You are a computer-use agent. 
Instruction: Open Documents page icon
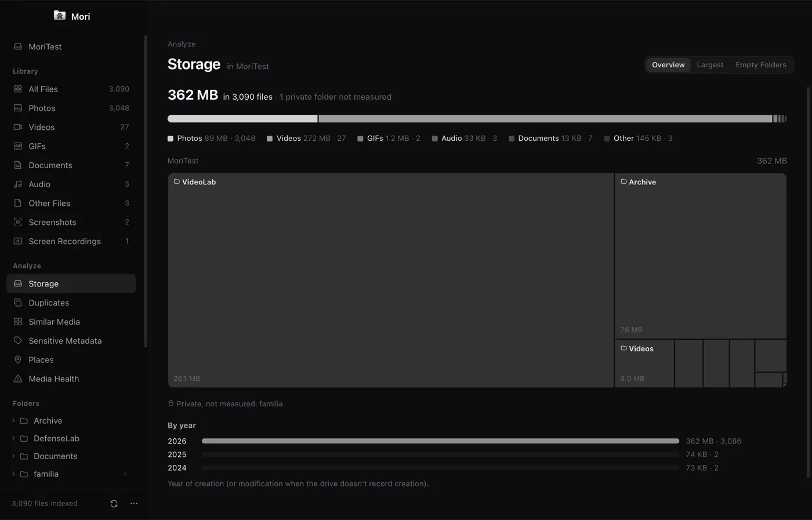click(x=18, y=165)
